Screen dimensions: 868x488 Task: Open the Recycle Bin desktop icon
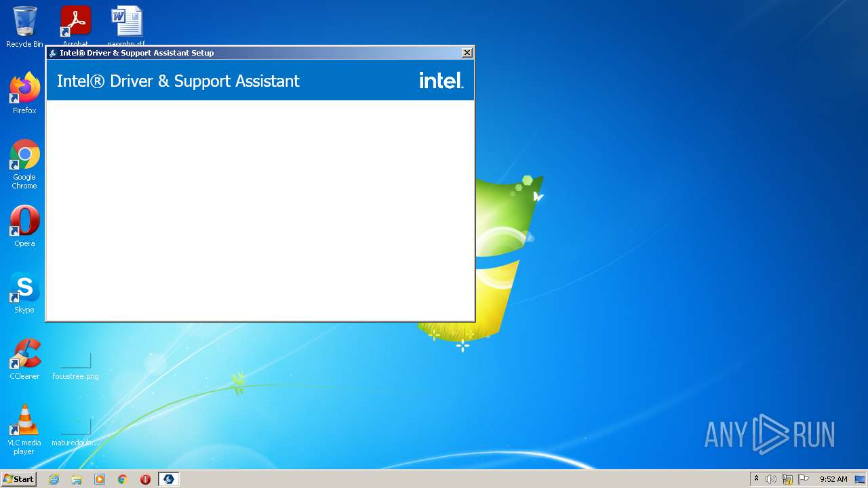tap(24, 27)
